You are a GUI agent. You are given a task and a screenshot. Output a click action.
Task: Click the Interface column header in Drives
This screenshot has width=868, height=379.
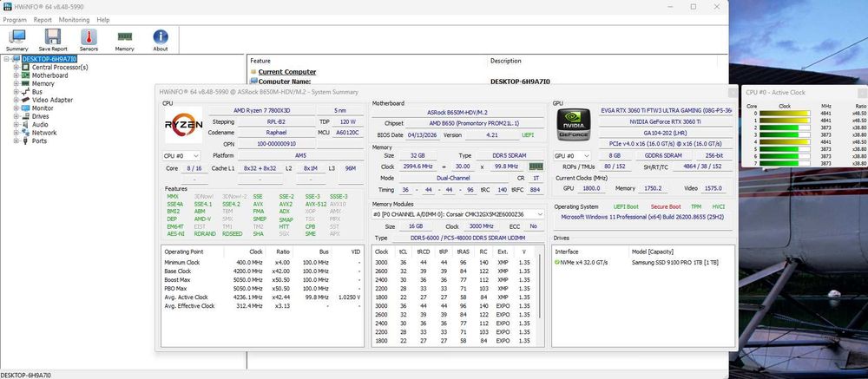point(566,252)
